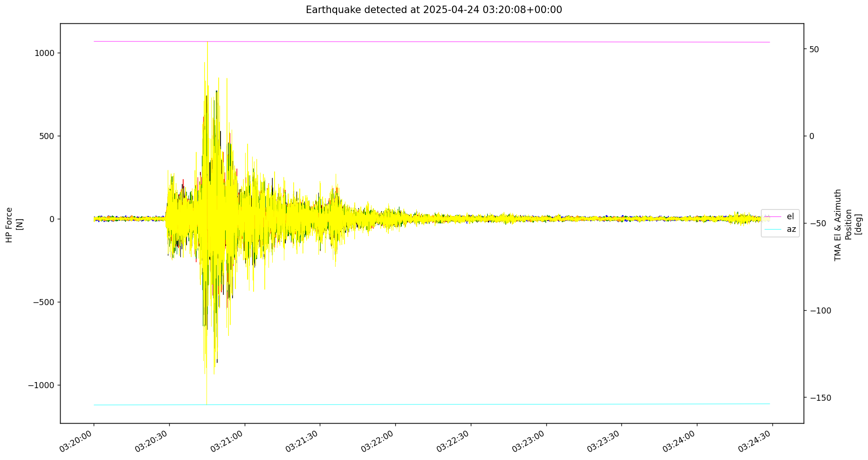Click the right y-axis tick label −50
The width and height of the screenshot is (868, 460).
(x=818, y=223)
